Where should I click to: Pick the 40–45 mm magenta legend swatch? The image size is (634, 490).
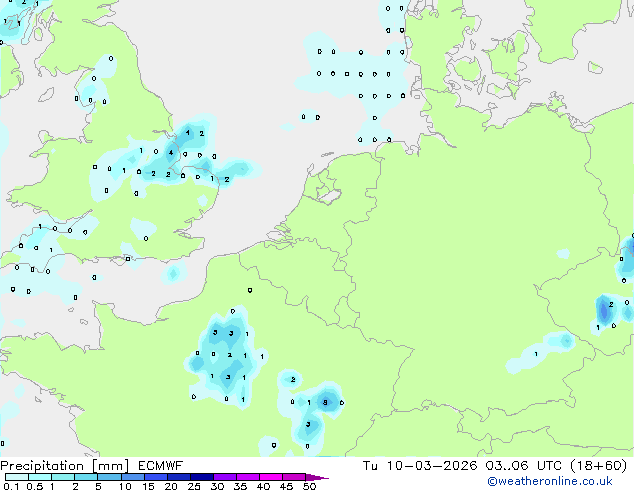point(271,477)
